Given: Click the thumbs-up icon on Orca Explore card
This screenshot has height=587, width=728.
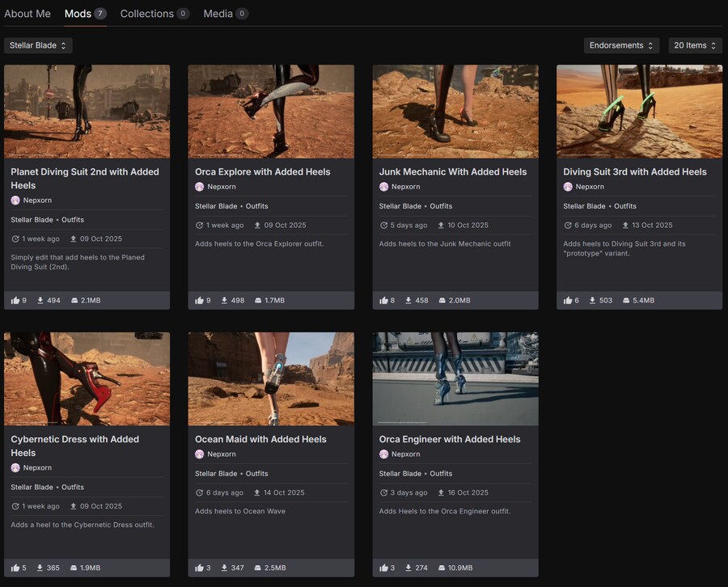Looking at the screenshot, I should tap(200, 301).
